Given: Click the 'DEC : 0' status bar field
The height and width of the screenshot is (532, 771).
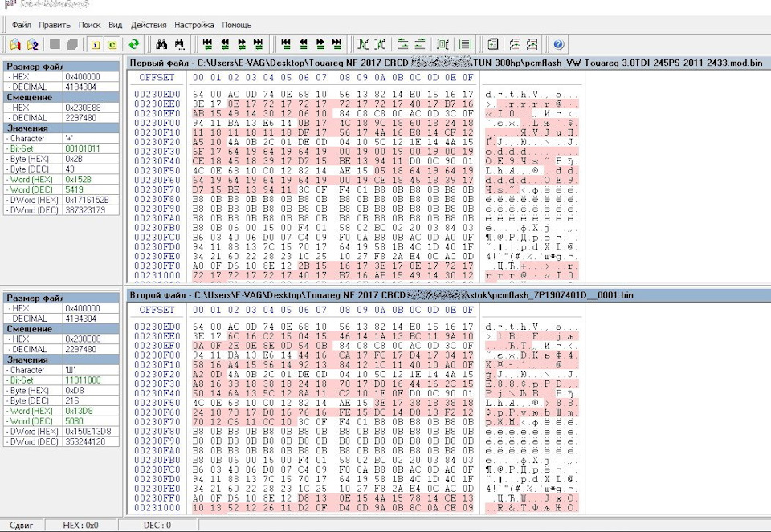Looking at the screenshot, I should coord(157,525).
